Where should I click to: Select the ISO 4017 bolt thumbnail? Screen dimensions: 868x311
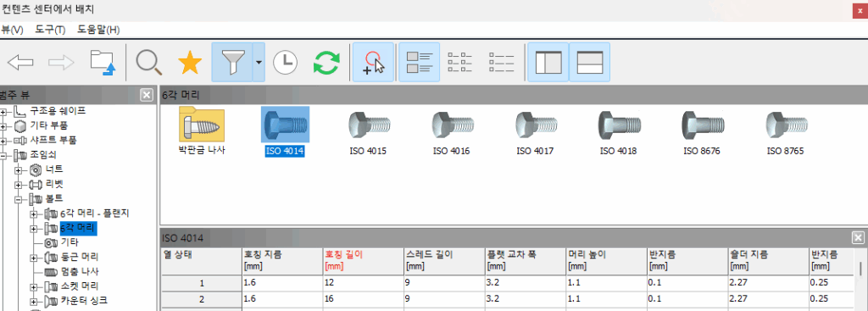coord(536,131)
